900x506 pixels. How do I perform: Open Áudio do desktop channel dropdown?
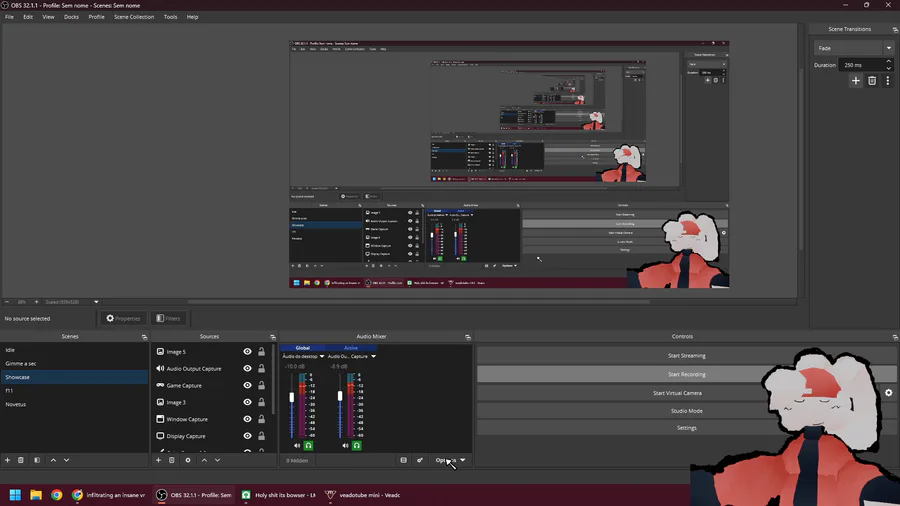tap(321, 356)
